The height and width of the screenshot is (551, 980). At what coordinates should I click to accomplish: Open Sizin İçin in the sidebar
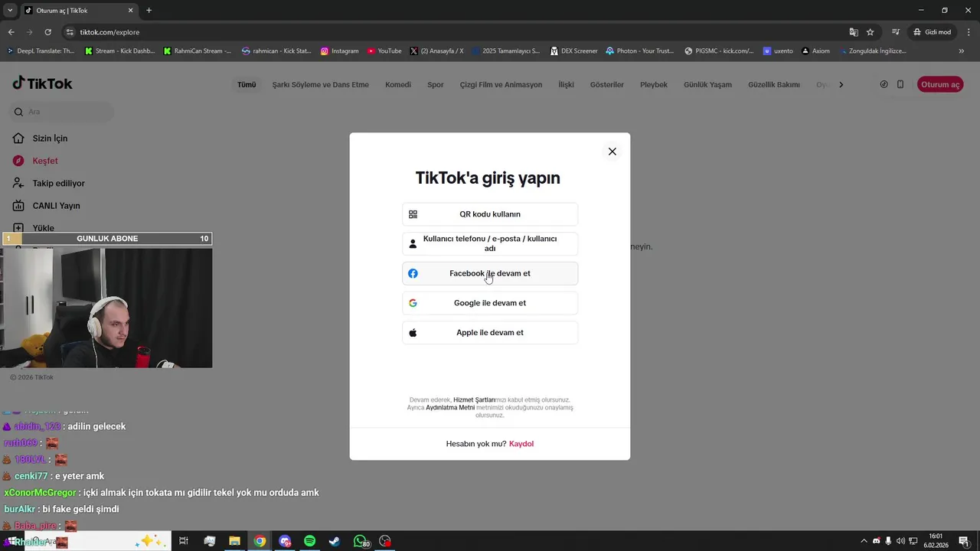click(50, 139)
